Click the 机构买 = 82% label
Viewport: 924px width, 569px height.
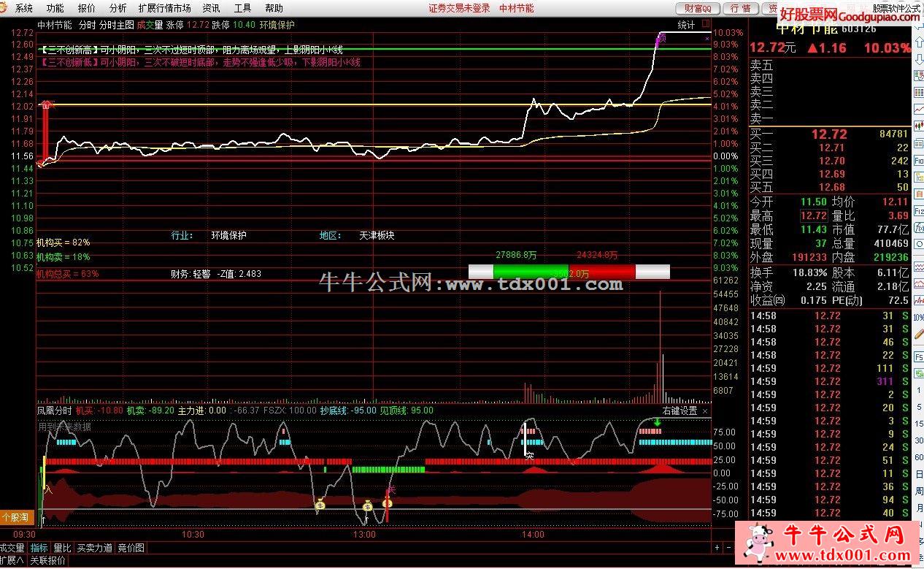point(63,242)
